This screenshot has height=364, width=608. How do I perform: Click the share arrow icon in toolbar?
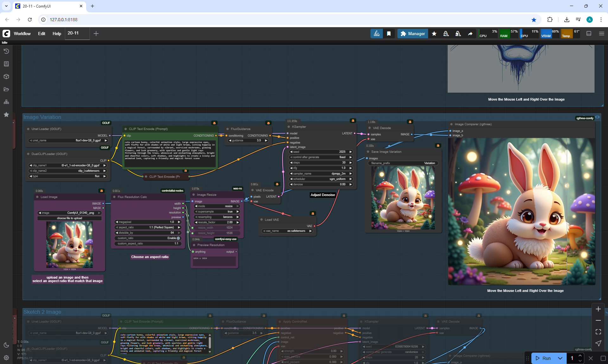pyautogui.click(x=470, y=34)
